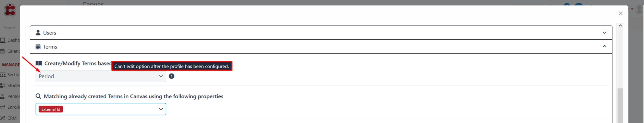Viewport: 644px width, 123px height.
Task: Click the Users person icon
Action: 38,33
